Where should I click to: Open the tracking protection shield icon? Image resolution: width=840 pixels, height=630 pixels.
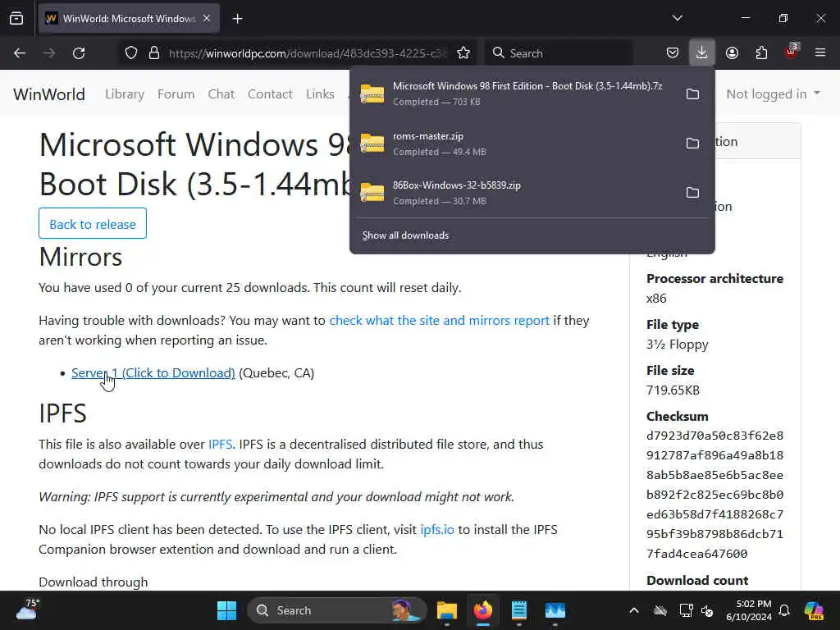pyautogui.click(x=131, y=53)
